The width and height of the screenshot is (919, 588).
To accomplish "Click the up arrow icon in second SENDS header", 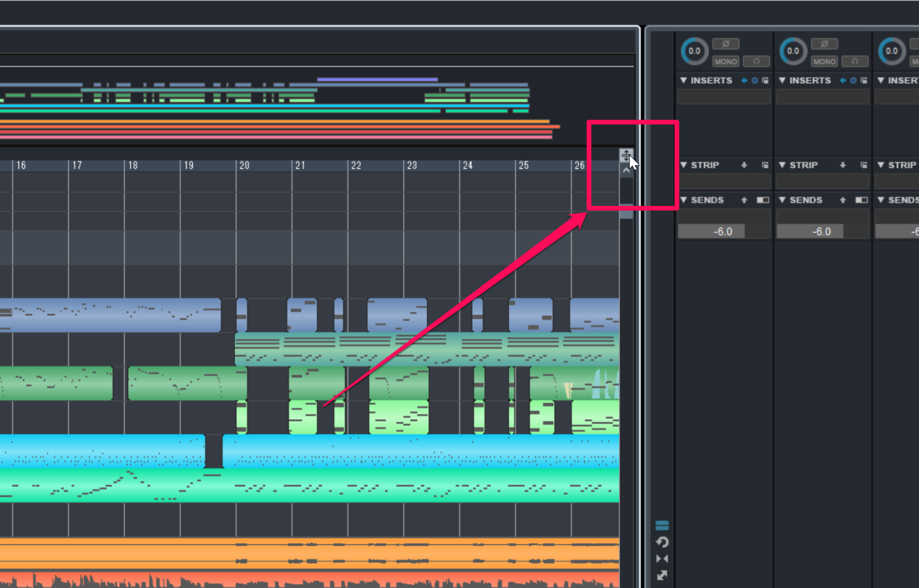I will [x=843, y=200].
